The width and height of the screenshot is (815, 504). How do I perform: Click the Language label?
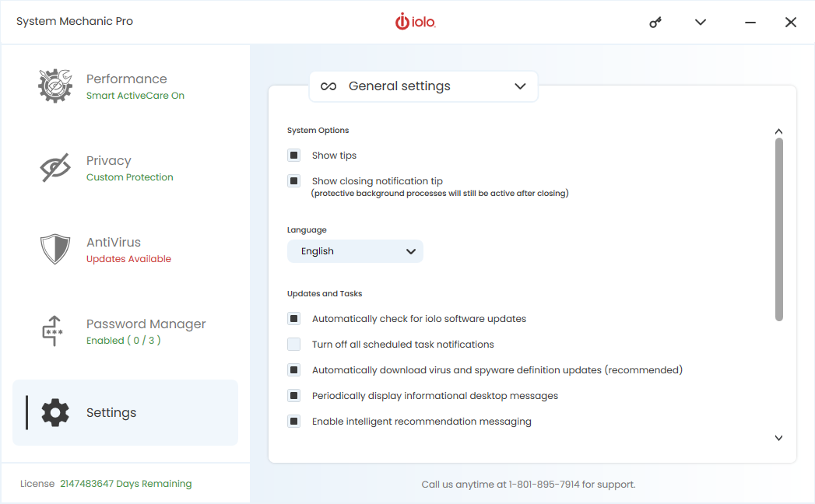click(x=307, y=229)
